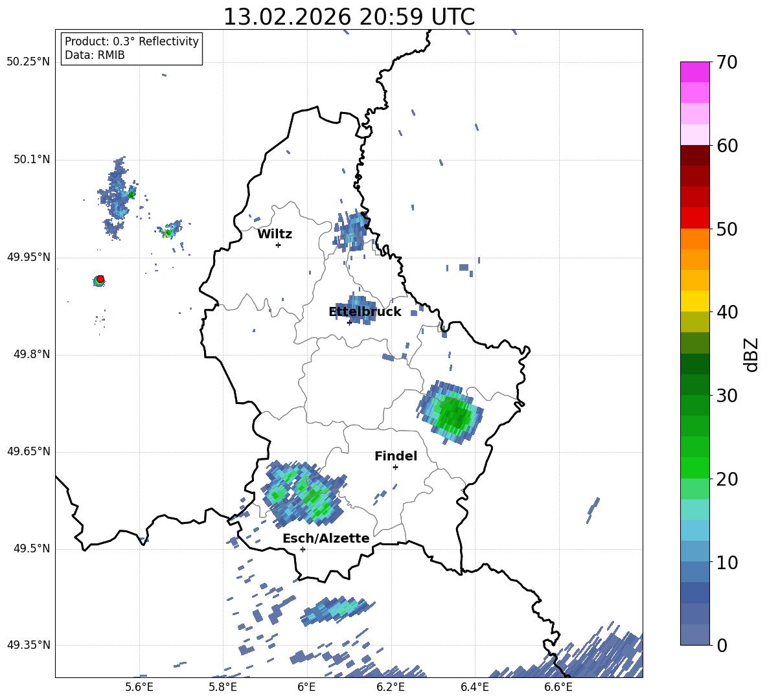Click the Ettelbruck location cross marker
This screenshot has height=700, width=767.
point(349,322)
